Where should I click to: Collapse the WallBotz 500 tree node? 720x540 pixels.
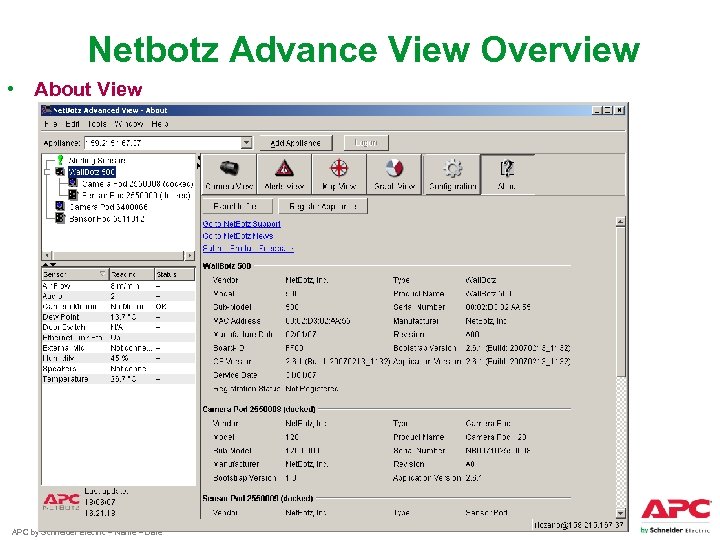point(47,172)
